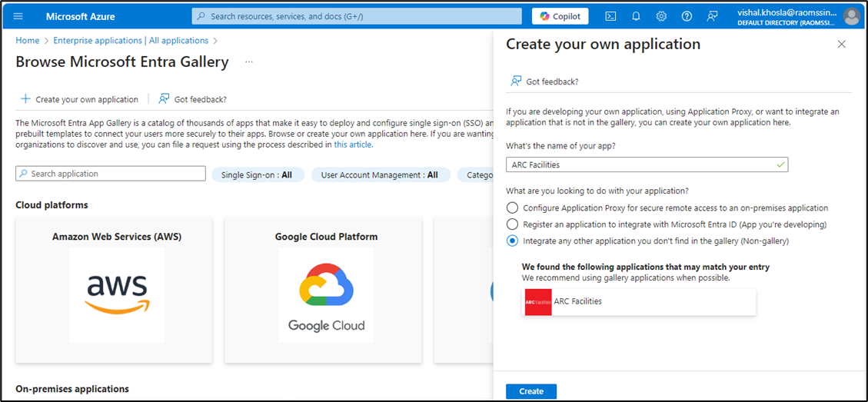The height and width of the screenshot is (402, 868).
Task: Click Create your own application in toolbar
Action: pos(79,99)
